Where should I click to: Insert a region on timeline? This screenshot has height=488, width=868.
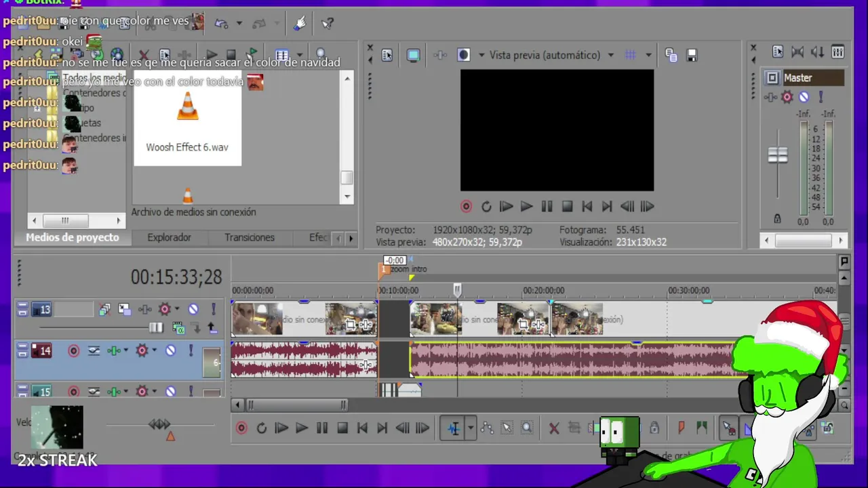702,428
